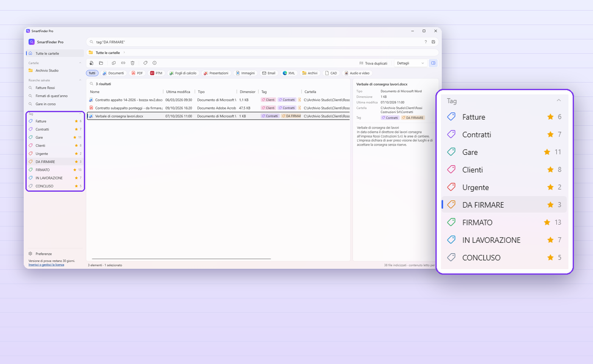Filter results by Documenti

coord(114,73)
